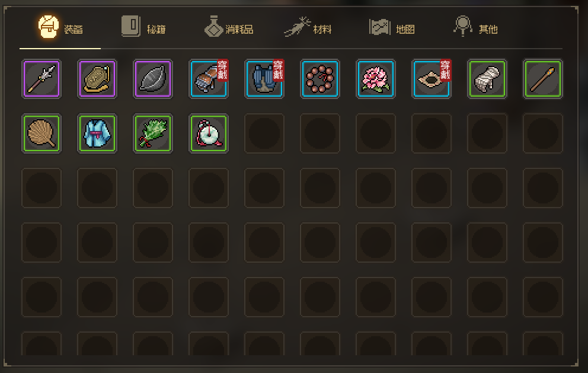Pick the palm leaf fan item
The height and width of the screenshot is (373, 588).
(41, 133)
